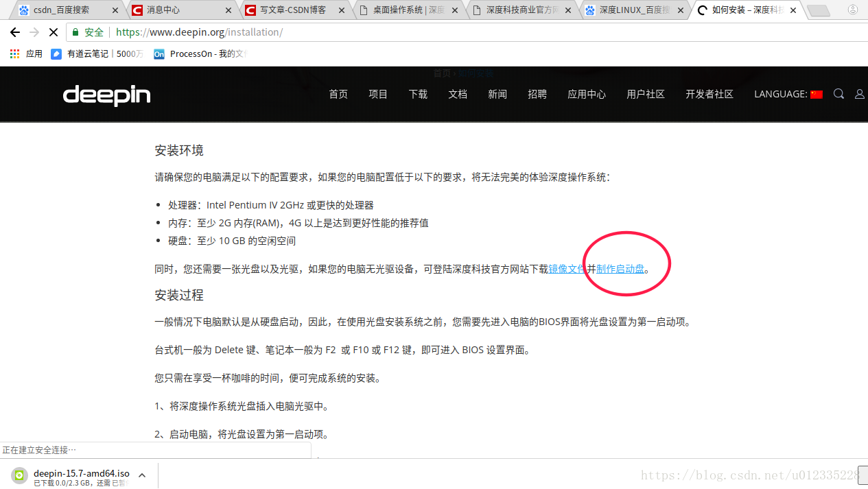Viewport: 868px width, 489px height.
Task: Stop page loading with the X button
Action: point(54,32)
